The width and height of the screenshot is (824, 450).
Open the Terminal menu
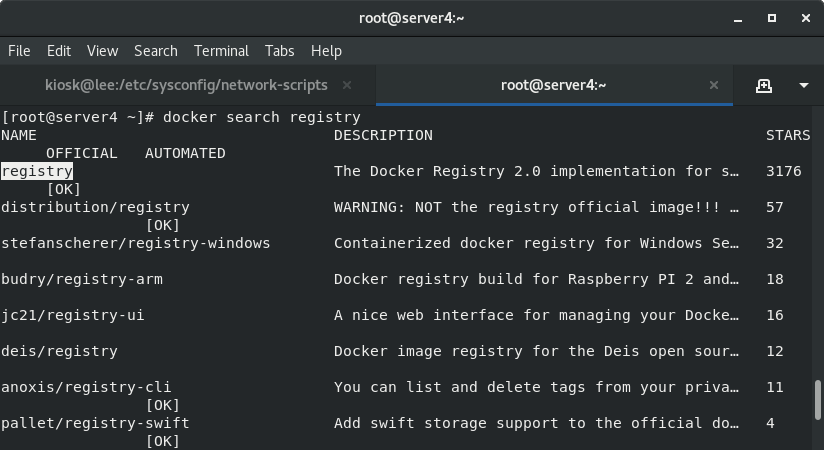click(x=221, y=51)
